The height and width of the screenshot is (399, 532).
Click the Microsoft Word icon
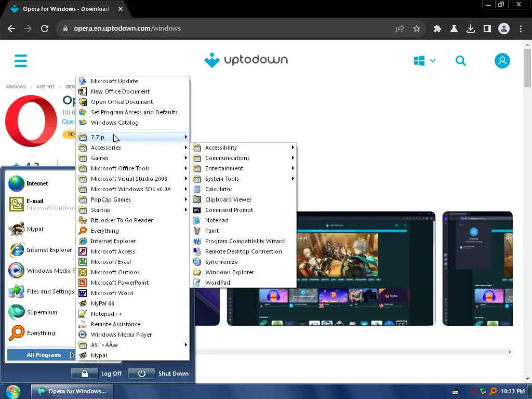tap(83, 293)
